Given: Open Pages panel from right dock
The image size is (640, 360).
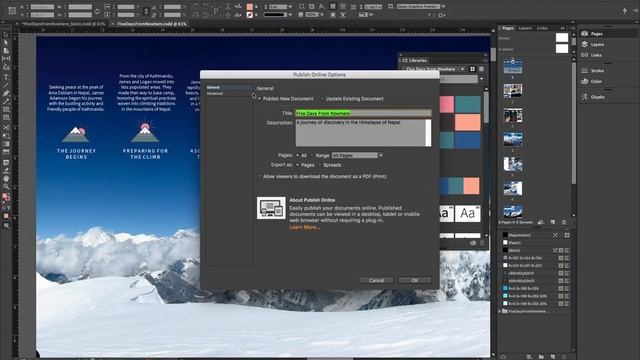Looking at the screenshot, I should [593, 34].
